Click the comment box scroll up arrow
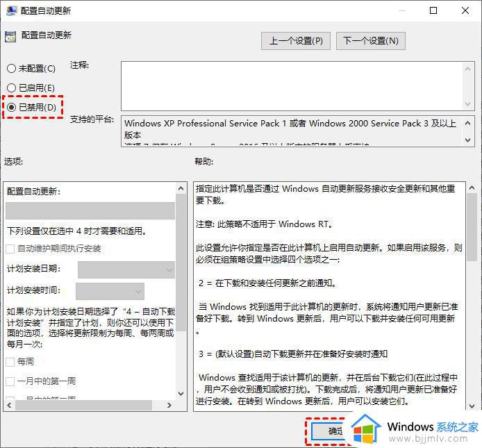 tap(468, 69)
